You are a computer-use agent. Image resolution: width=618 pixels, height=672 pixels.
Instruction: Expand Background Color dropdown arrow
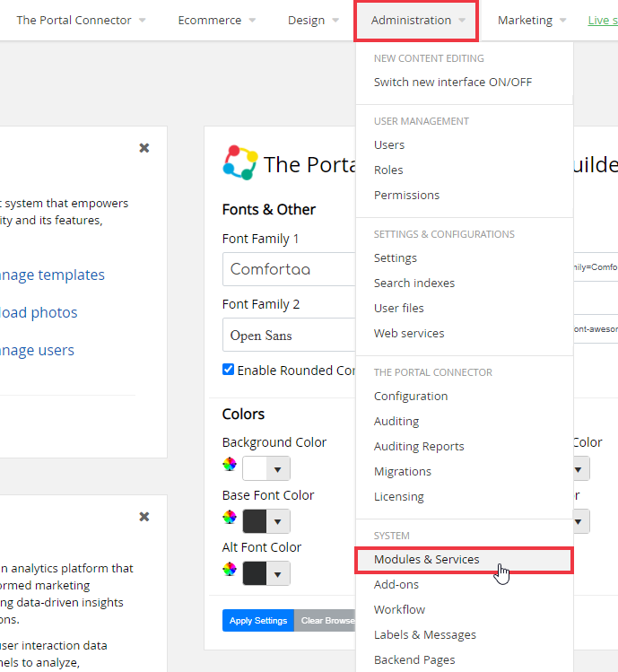[x=278, y=469]
